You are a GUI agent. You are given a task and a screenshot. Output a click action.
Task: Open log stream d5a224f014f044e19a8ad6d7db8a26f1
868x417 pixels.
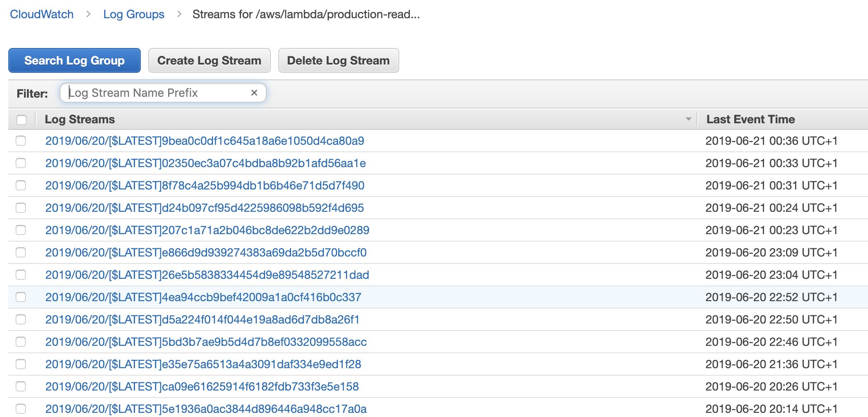(203, 319)
